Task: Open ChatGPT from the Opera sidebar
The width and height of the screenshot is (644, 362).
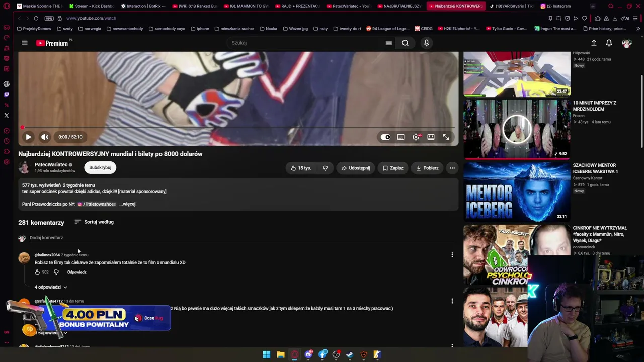Action: coord(7,84)
